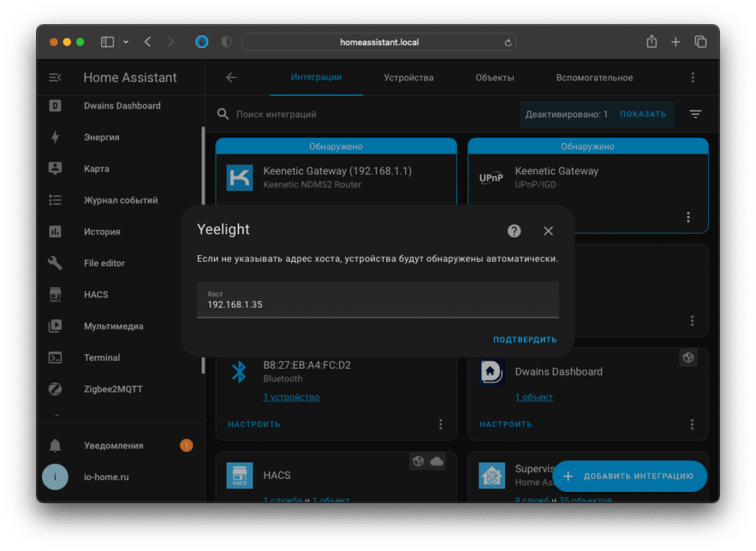Screen dimensions: 756x551
Task: Click the orange notification count badge
Action: click(187, 446)
